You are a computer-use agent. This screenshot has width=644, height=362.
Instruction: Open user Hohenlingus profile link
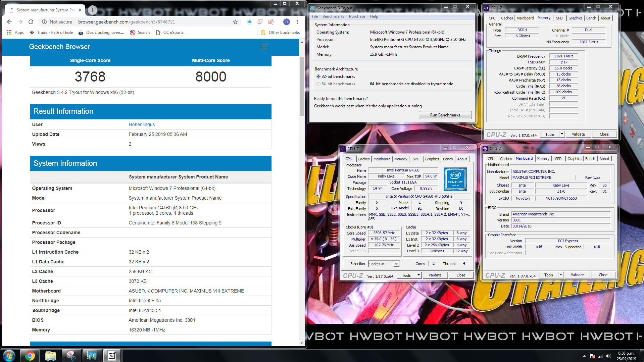click(x=142, y=124)
